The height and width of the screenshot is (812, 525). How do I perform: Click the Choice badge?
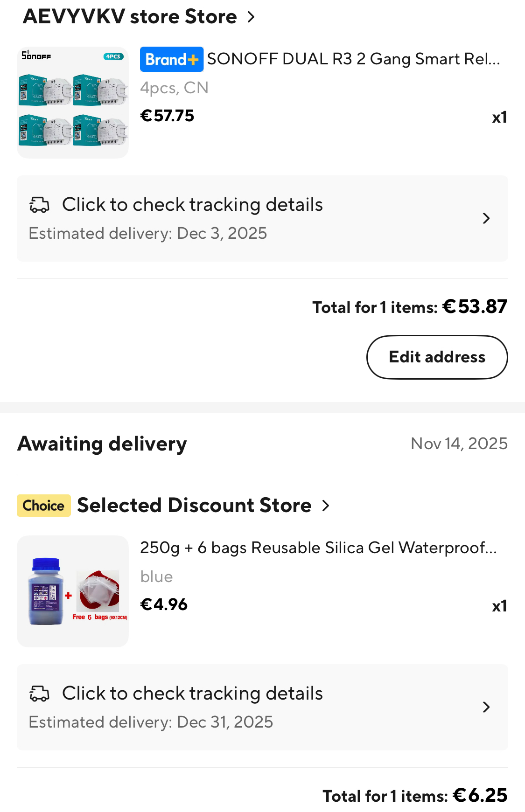click(44, 506)
